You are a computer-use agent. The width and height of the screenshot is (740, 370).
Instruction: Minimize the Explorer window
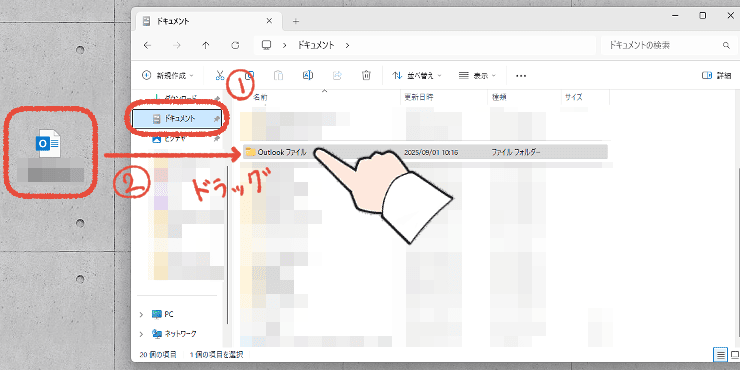(676, 16)
